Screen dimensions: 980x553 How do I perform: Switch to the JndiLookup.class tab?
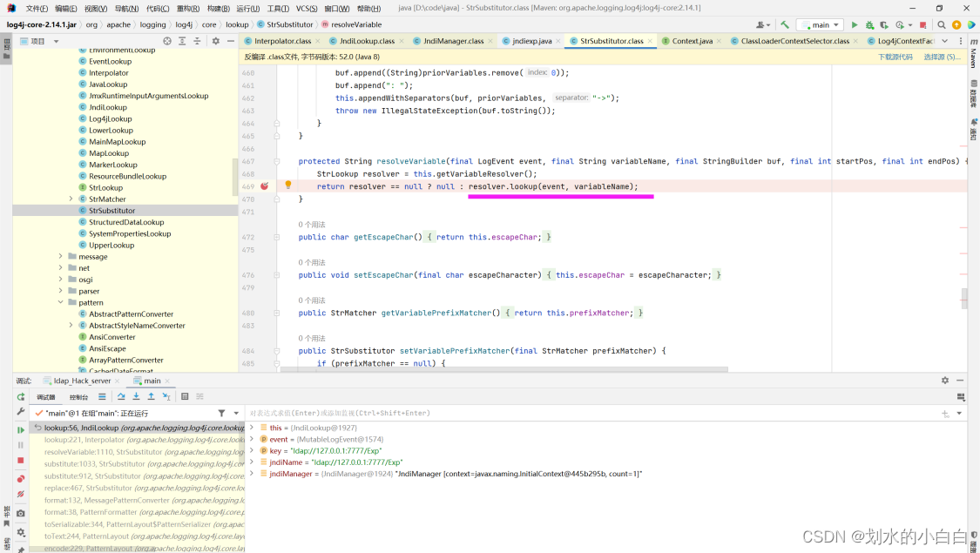point(366,41)
